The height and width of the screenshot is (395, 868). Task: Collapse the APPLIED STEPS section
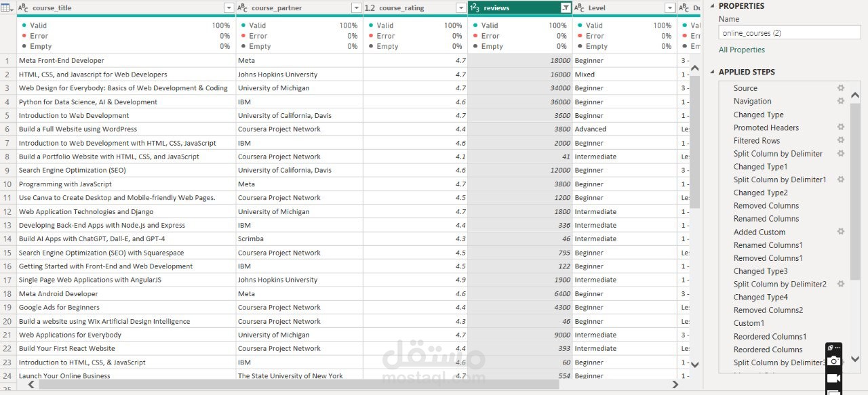(x=713, y=72)
